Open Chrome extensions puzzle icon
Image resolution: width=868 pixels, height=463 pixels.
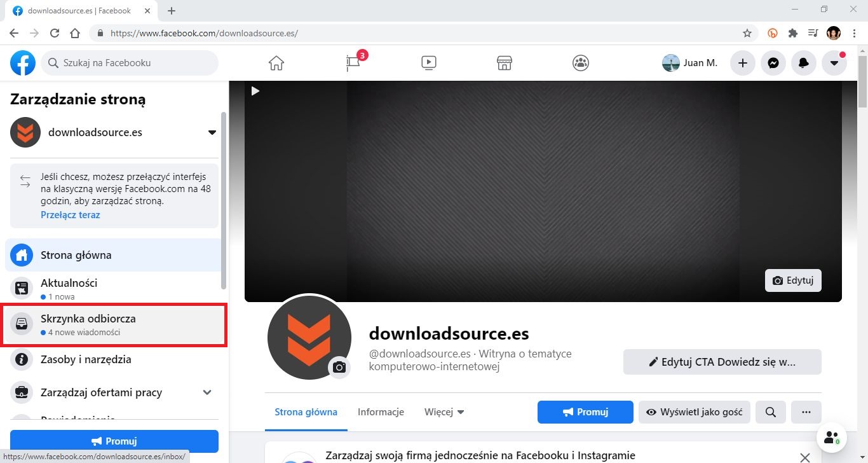tap(792, 33)
